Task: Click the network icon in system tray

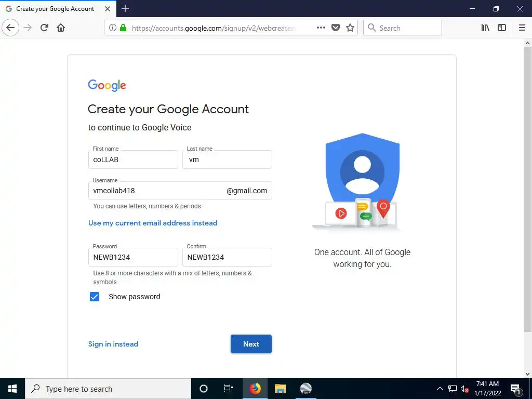Action: pyautogui.click(x=453, y=389)
